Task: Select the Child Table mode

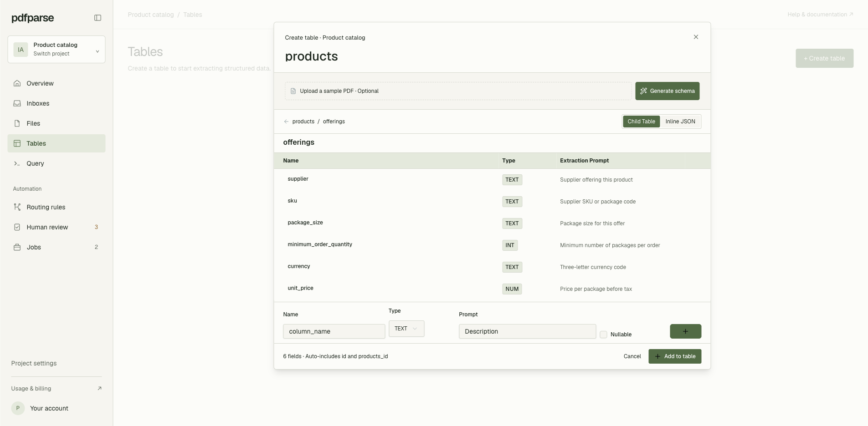Action: click(641, 122)
